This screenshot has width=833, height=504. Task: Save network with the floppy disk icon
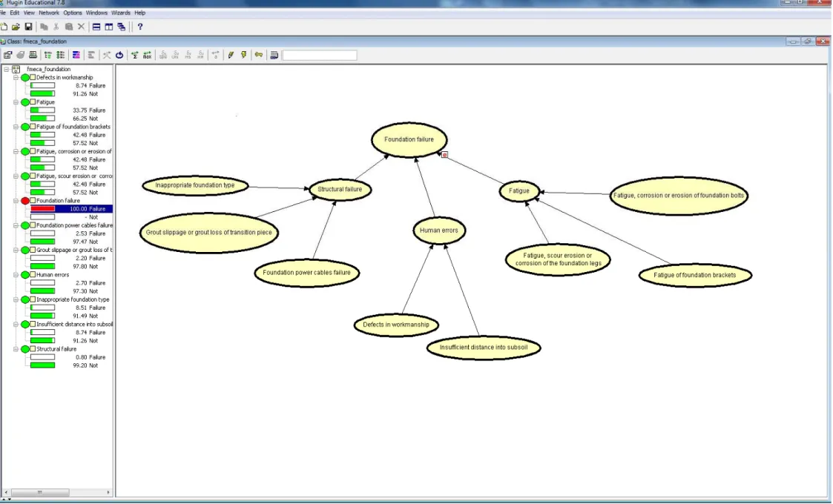[29, 27]
